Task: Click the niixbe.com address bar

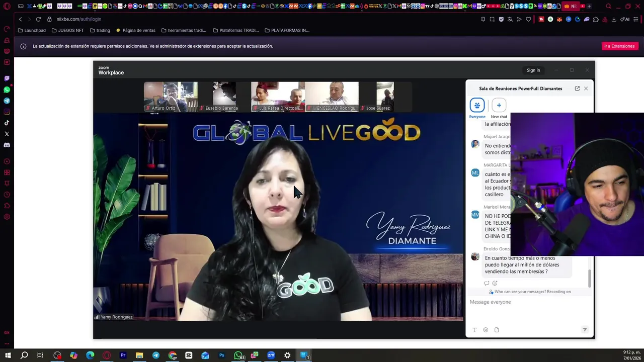Action: [78, 19]
